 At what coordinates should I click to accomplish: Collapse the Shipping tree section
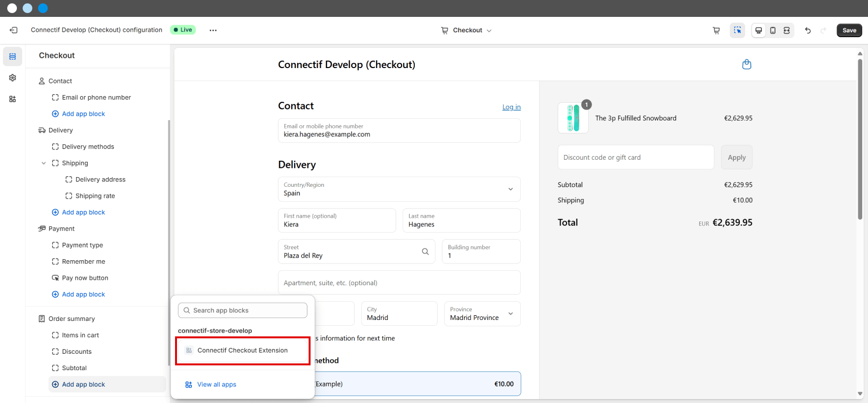[44, 163]
